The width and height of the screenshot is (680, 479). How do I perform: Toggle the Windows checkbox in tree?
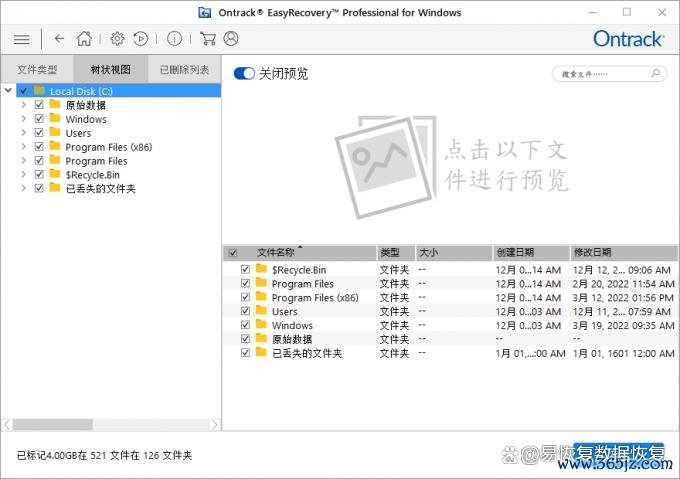pos(39,119)
